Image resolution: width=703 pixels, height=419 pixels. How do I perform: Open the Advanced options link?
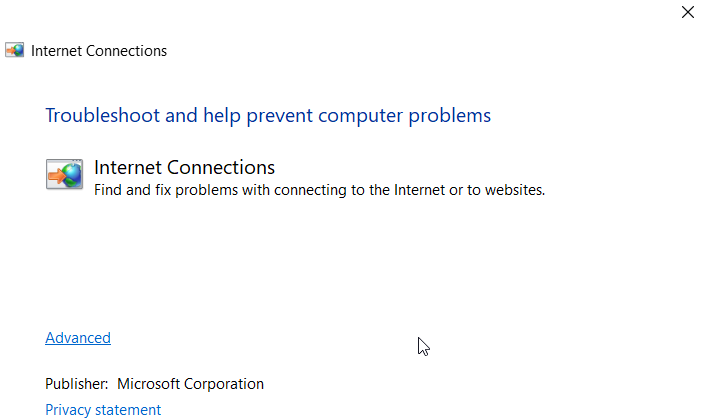[x=78, y=338]
